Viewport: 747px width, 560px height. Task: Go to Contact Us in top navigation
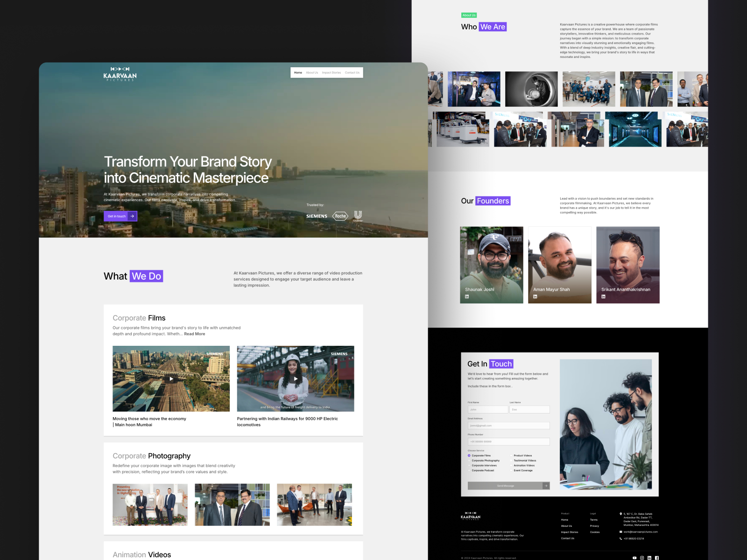[352, 73]
